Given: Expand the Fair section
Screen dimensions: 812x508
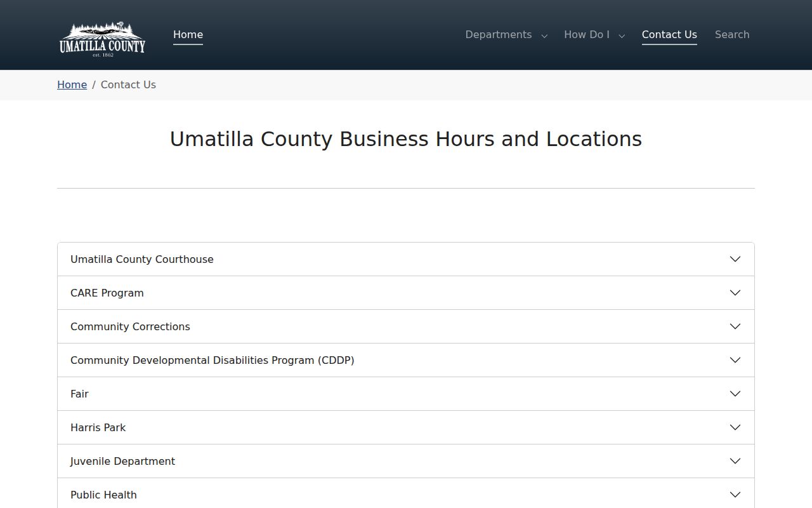Looking at the screenshot, I should (406, 394).
